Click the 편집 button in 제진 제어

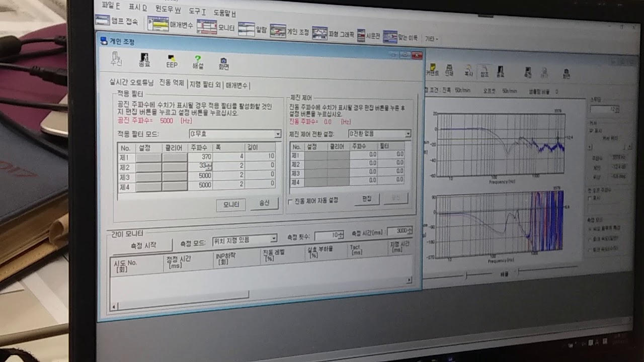[x=367, y=199]
